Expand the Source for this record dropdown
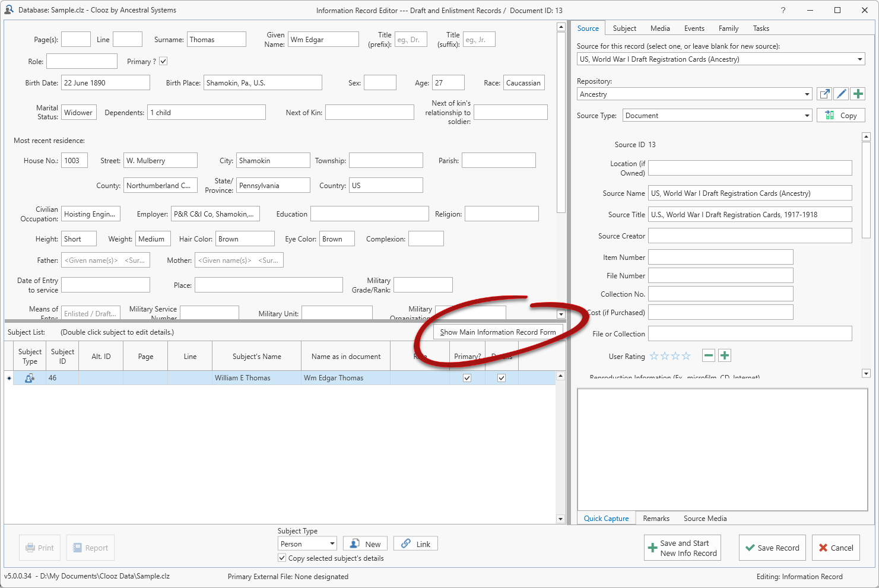This screenshot has width=879, height=588. 859,59
